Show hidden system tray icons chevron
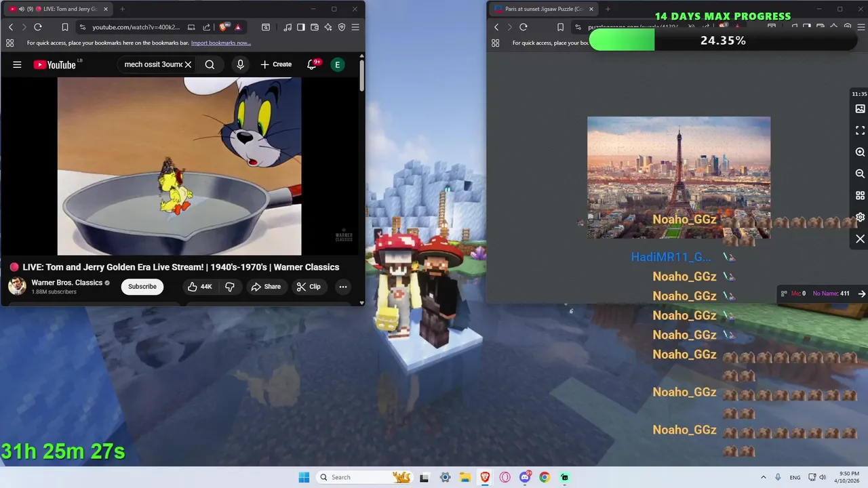Image resolution: width=868 pixels, height=488 pixels. pyautogui.click(x=763, y=477)
